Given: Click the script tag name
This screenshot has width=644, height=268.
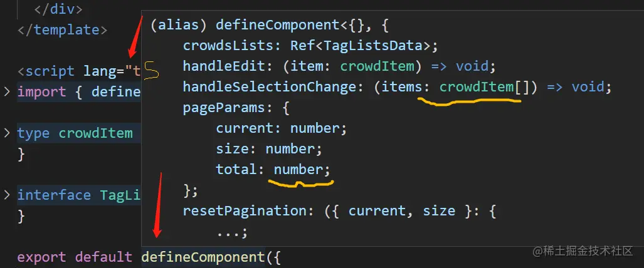Looking at the screenshot, I should click(x=50, y=71).
